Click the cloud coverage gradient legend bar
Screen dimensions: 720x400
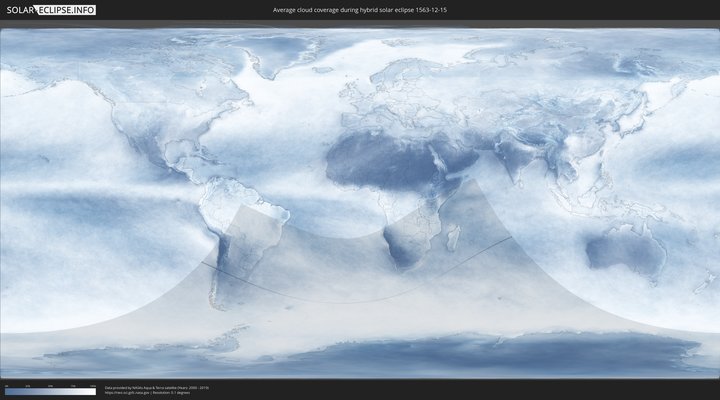tap(50, 391)
